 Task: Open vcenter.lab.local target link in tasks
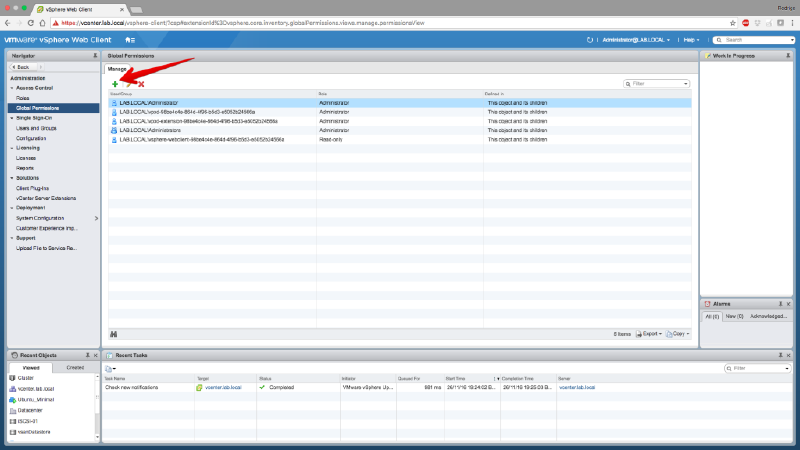[224, 386]
